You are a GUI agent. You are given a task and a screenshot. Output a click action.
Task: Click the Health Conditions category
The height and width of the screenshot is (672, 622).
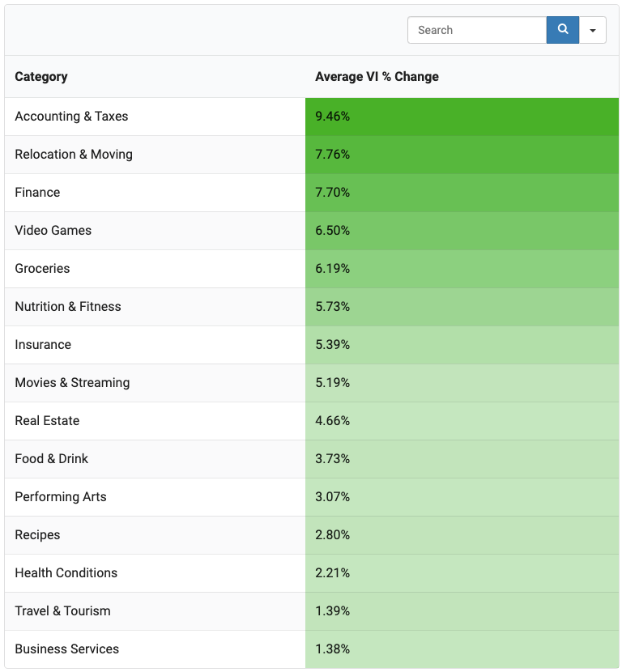(x=66, y=573)
